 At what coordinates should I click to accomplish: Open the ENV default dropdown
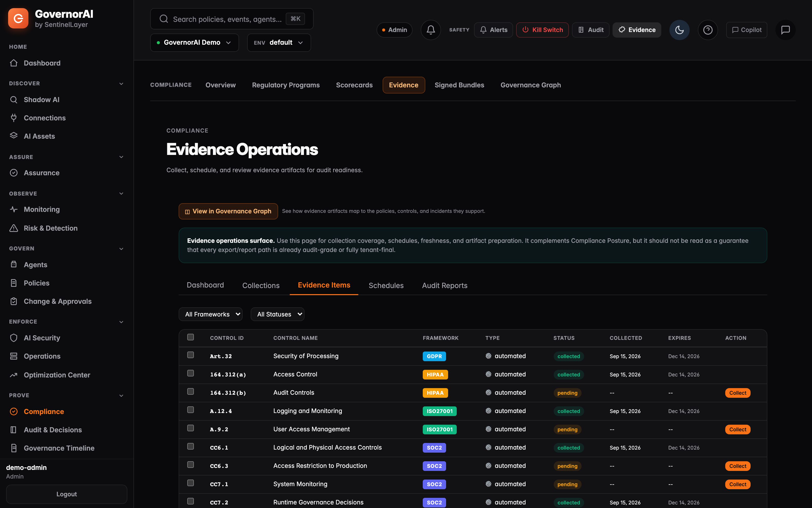point(279,43)
